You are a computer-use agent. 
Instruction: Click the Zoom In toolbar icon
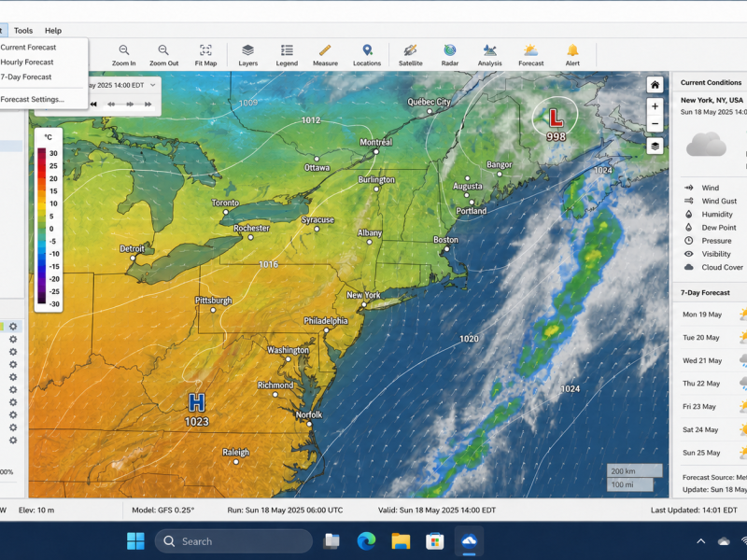pos(124,55)
